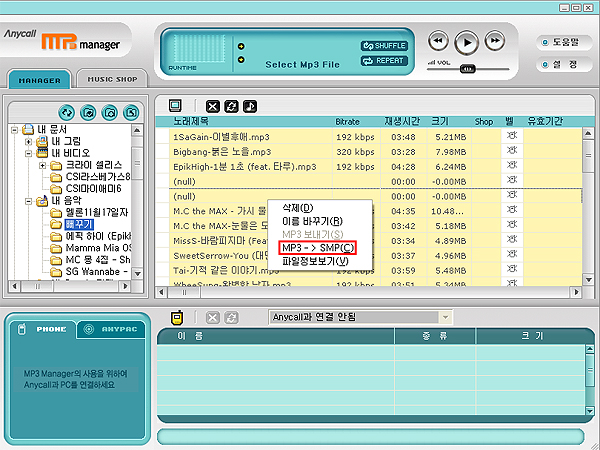
Task: Click the bell icon in EpikHigh row
Action: (512, 165)
